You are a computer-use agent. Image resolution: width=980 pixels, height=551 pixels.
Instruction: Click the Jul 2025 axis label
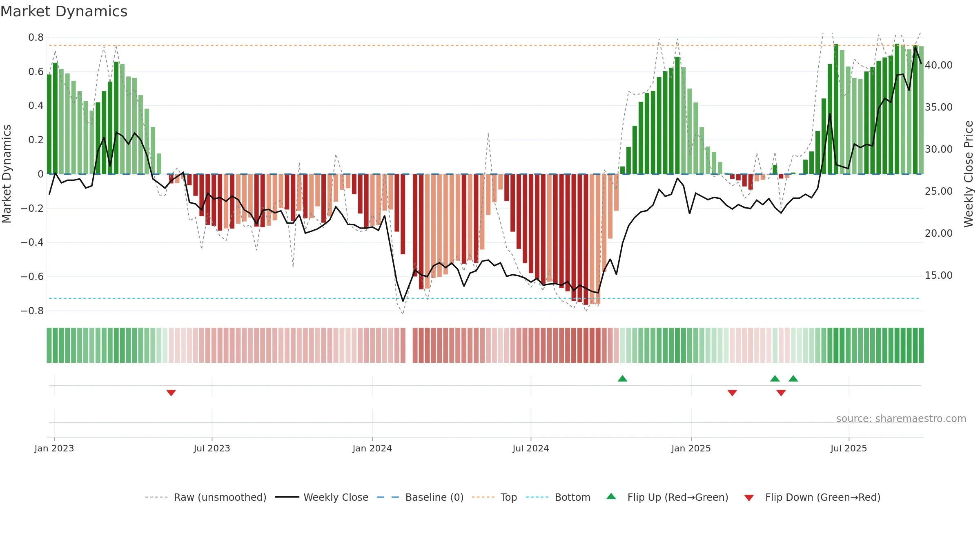point(849,448)
